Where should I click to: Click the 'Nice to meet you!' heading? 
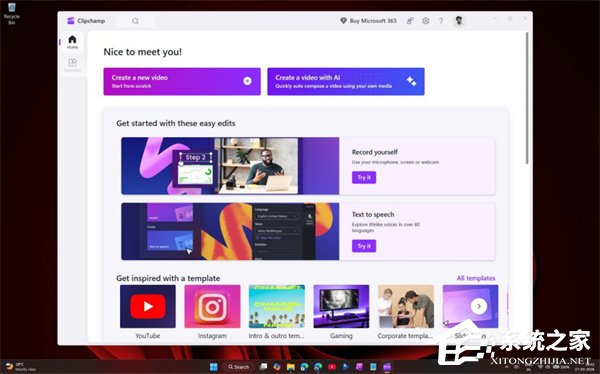click(x=143, y=52)
